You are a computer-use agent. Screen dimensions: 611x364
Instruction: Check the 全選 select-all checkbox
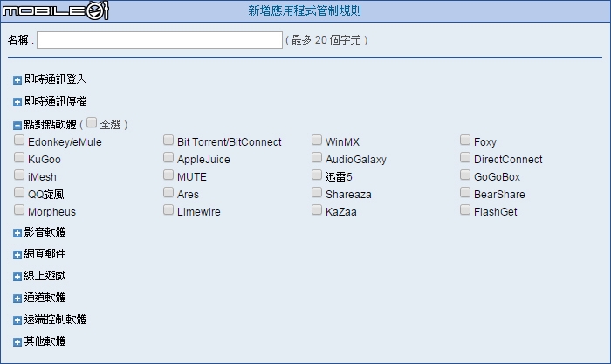[92, 122]
